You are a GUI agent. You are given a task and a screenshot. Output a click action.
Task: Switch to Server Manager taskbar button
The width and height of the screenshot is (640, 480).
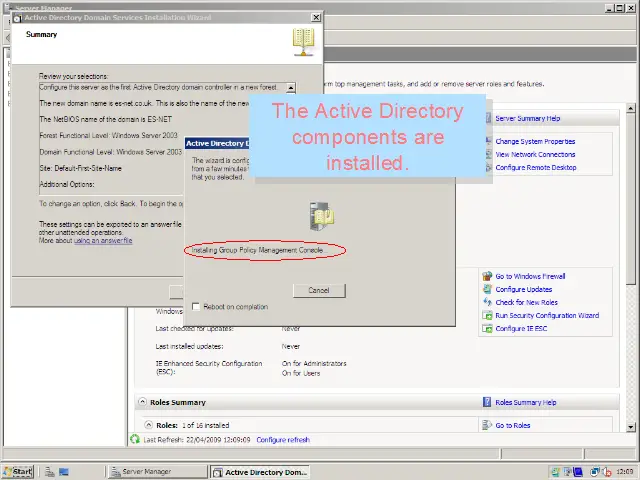(157, 472)
